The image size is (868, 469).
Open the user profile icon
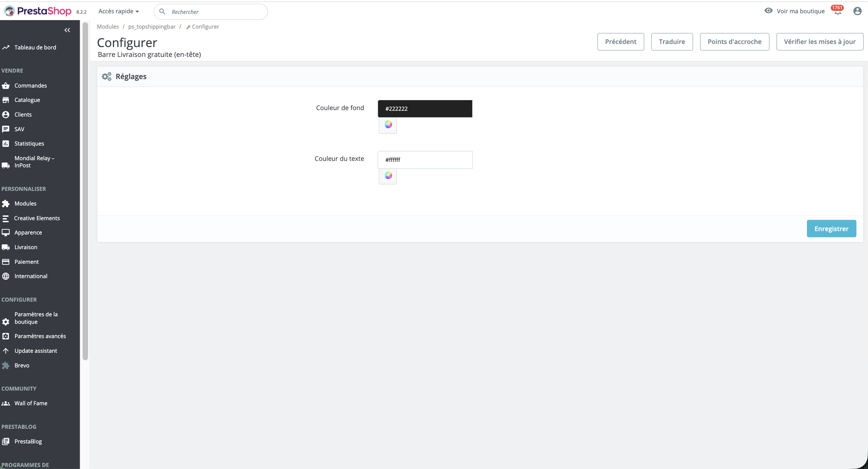pyautogui.click(x=857, y=11)
